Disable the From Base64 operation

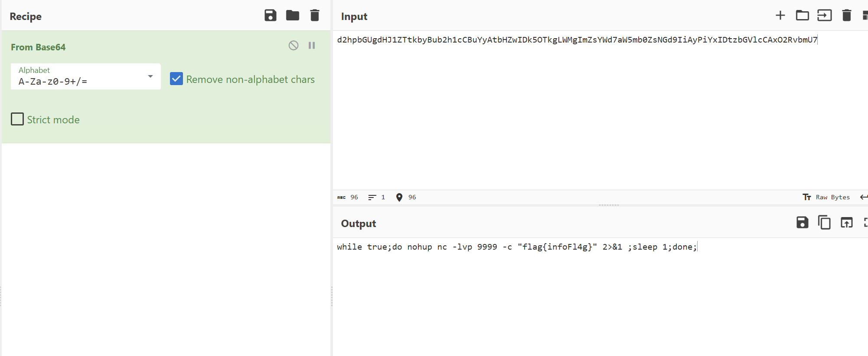point(294,45)
